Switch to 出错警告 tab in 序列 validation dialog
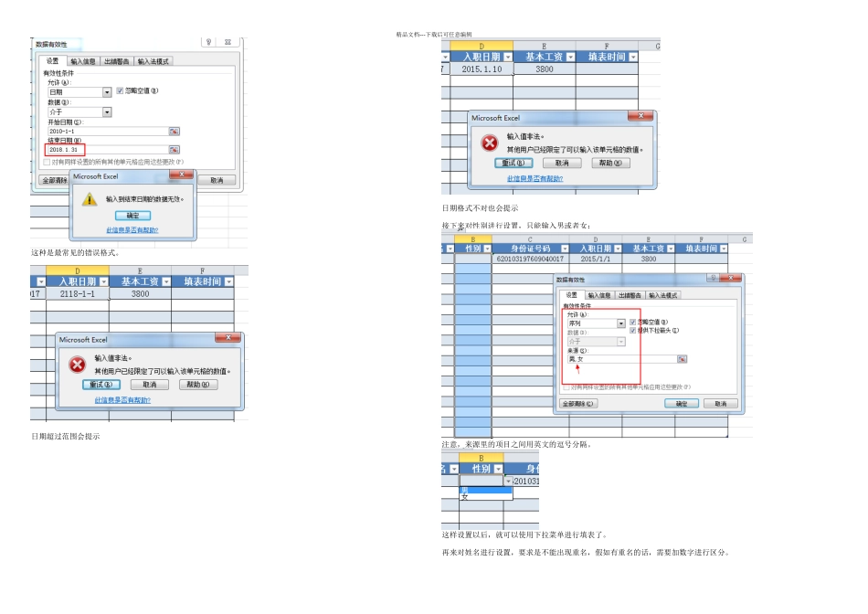868x614 pixels. [630, 296]
